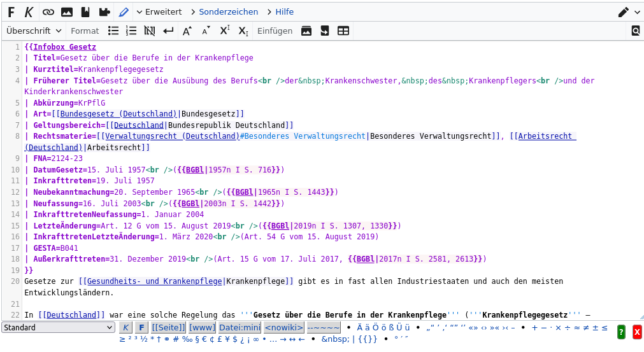The width and height of the screenshot is (644, 352).
Task: Open the editor mode pencil dropdown
Action: point(628,12)
